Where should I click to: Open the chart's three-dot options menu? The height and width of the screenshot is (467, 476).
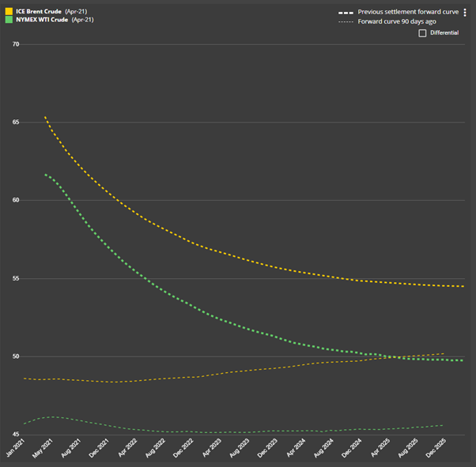(x=465, y=13)
